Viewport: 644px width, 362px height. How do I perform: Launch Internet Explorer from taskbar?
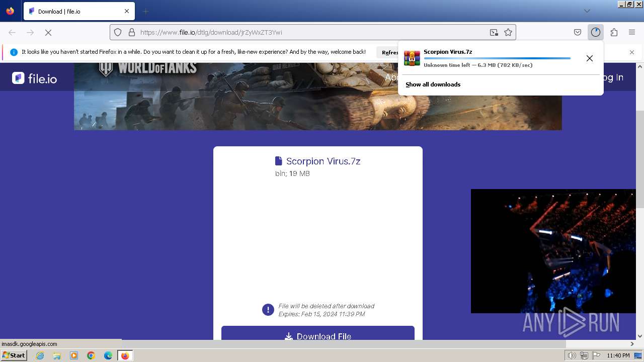[40, 355]
